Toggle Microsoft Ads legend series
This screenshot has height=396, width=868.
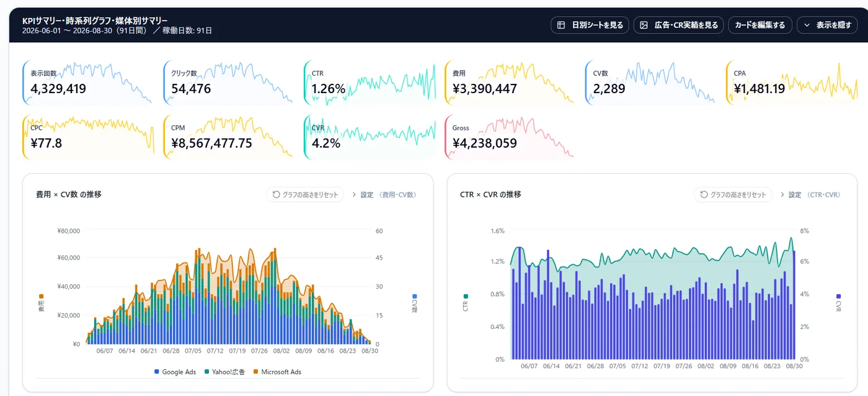(277, 372)
